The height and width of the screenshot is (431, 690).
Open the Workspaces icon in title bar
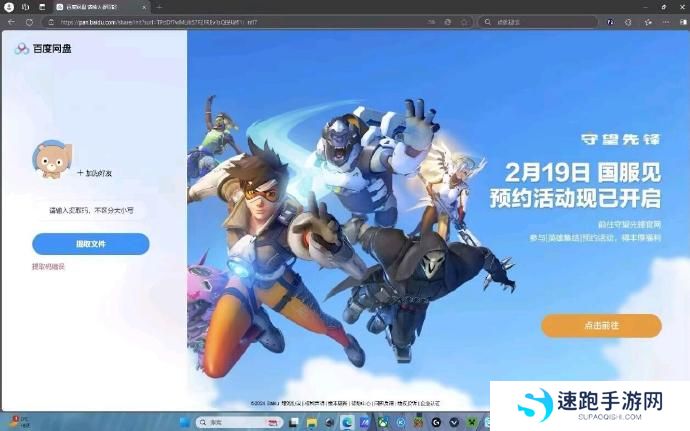[26, 7]
